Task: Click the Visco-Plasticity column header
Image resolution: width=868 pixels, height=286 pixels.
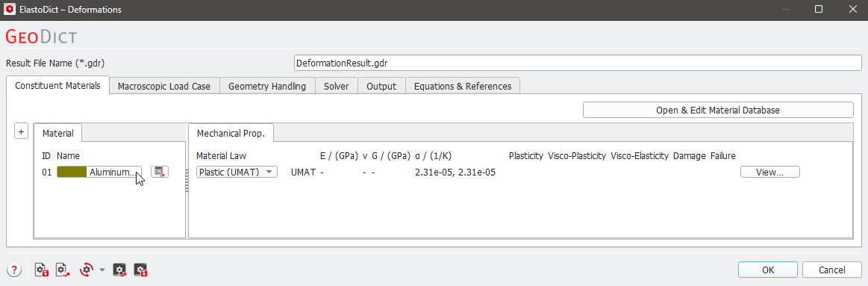Action: click(x=577, y=156)
